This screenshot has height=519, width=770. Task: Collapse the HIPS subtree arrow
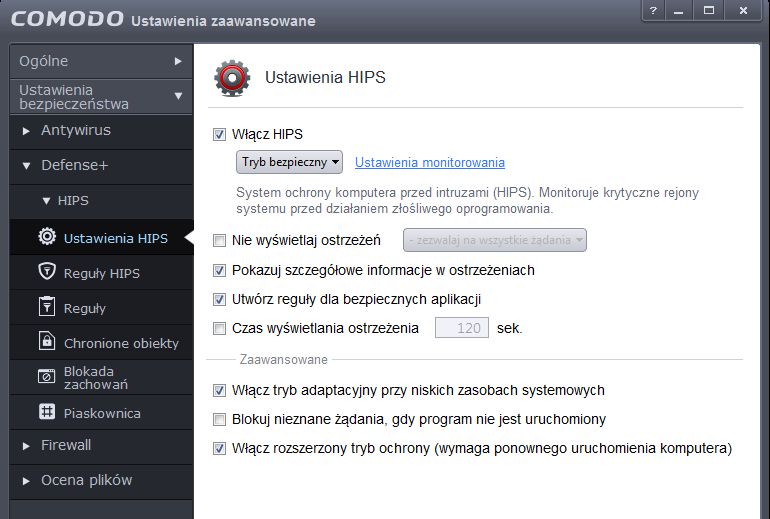click(x=46, y=201)
